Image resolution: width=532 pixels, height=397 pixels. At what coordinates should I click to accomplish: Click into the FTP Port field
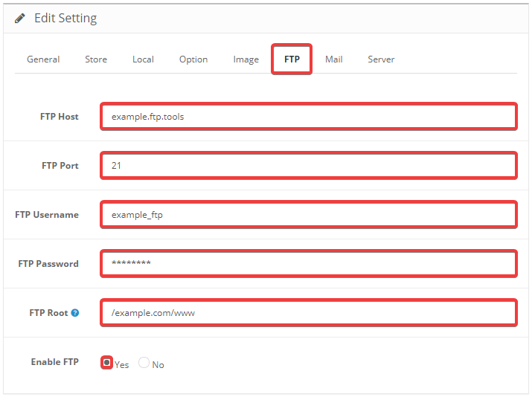coord(308,166)
